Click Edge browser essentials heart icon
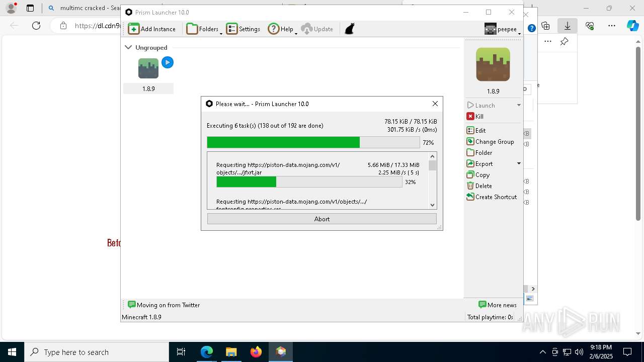Screen dimensions: 644x362 (x=590, y=26)
